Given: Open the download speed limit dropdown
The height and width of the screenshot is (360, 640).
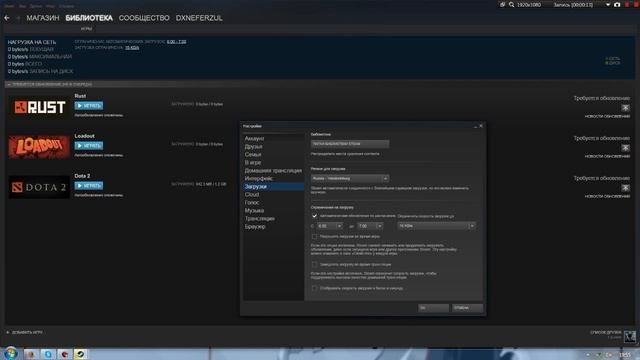Looking at the screenshot, I should (436, 226).
